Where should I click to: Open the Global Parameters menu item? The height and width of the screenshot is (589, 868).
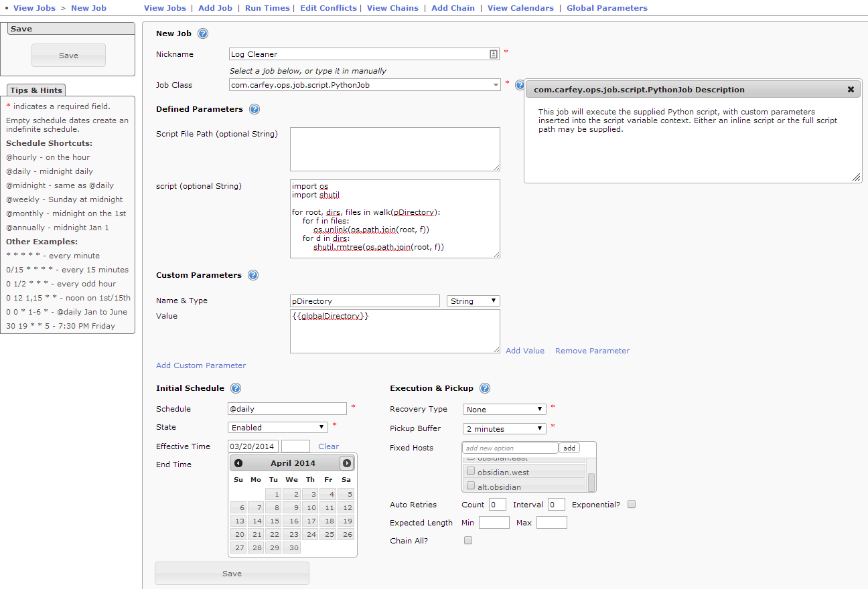tap(607, 8)
